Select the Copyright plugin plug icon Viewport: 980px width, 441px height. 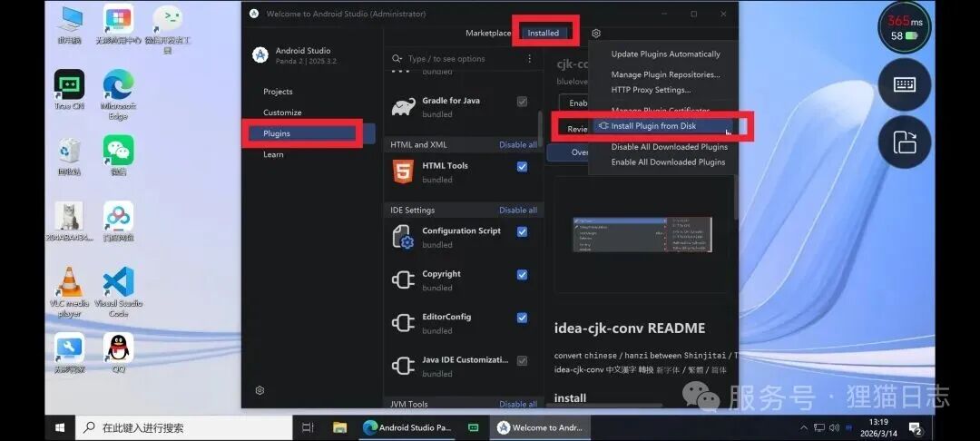click(403, 279)
